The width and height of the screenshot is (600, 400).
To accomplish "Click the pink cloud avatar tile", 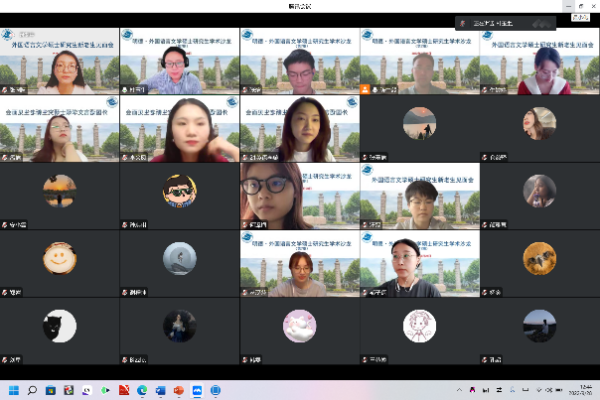I will coord(299,325).
